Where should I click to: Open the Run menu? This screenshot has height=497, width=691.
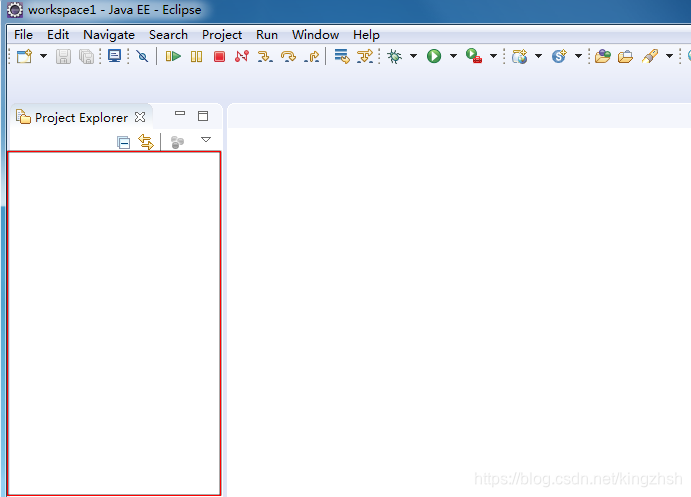click(x=267, y=35)
